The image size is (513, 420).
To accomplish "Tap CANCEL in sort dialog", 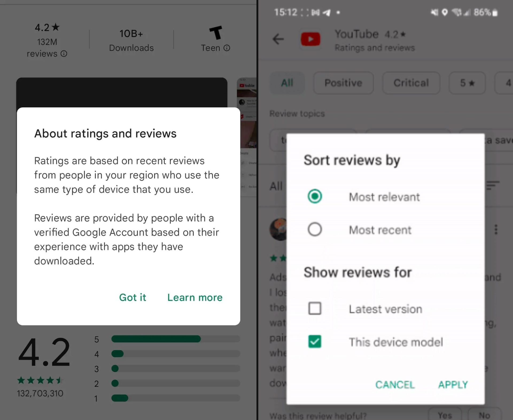I will [x=395, y=385].
